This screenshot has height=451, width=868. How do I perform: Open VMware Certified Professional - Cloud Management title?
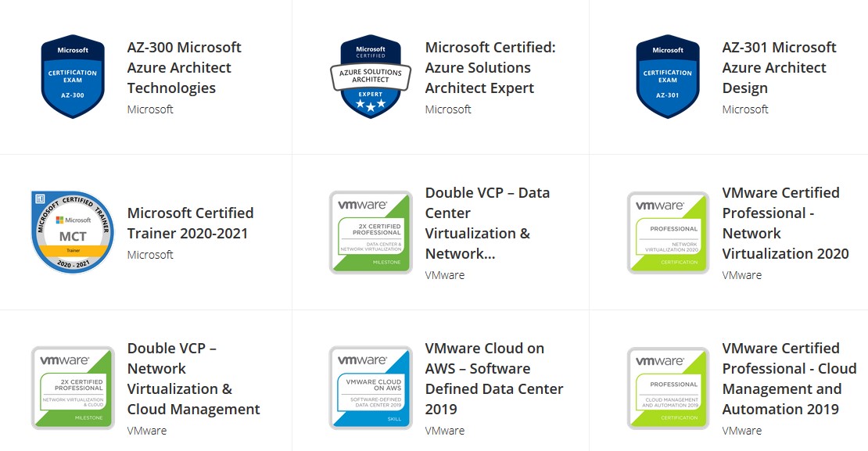[x=789, y=378]
